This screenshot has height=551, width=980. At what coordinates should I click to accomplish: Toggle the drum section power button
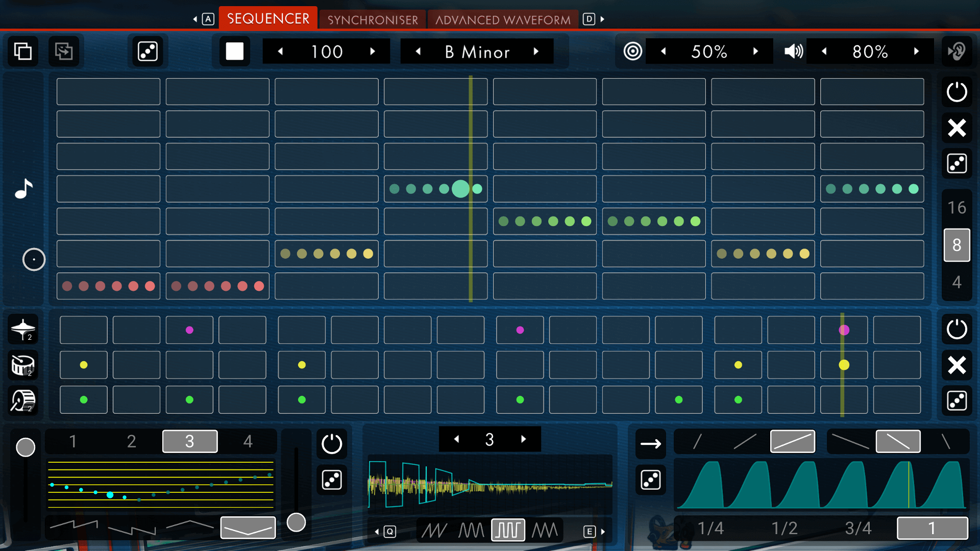point(957,329)
